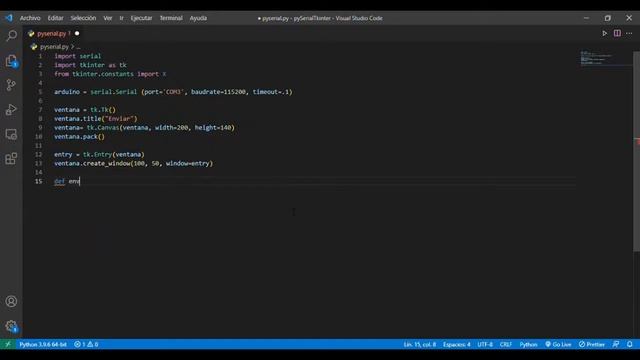Close the pyserial.py tab via unsaved dot
The width and height of the screenshot is (640, 360).
[x=77, y=33]
